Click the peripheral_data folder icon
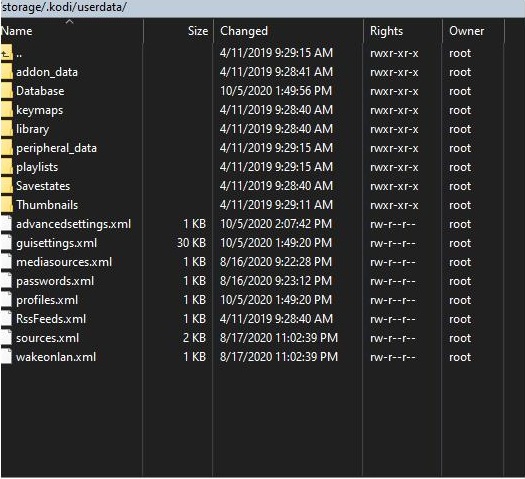 click(7, 148)
